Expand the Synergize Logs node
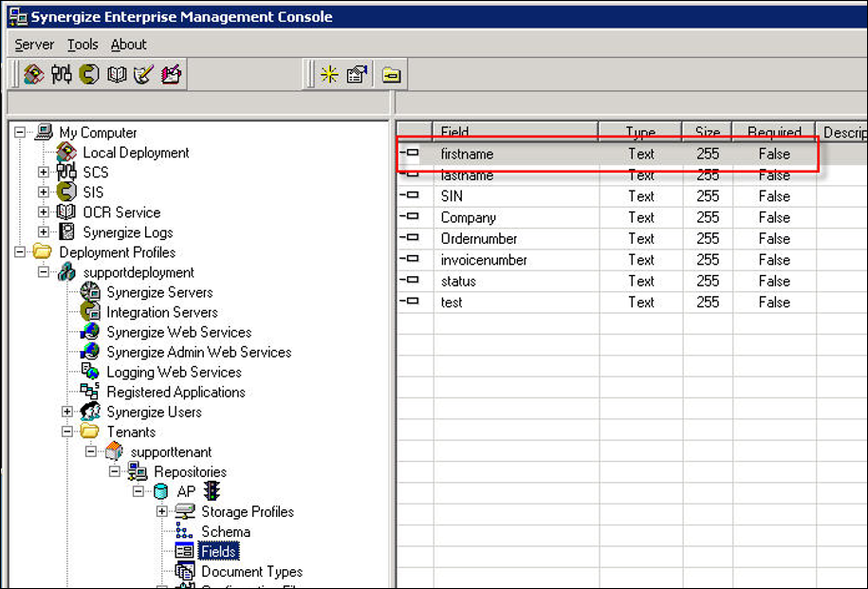The height and width of the screenshot is (589, 868). [x=44, y=232]
